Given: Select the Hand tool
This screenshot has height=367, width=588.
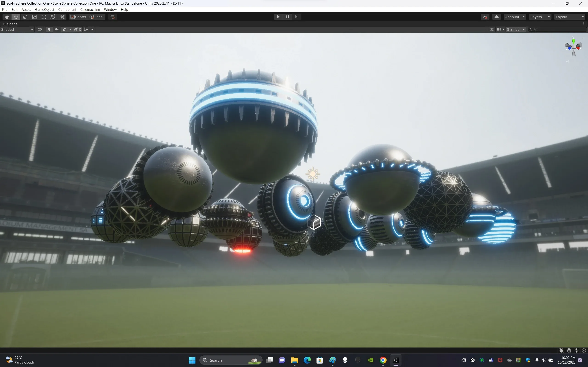Looking at the screenshot, I should point(7,17).
